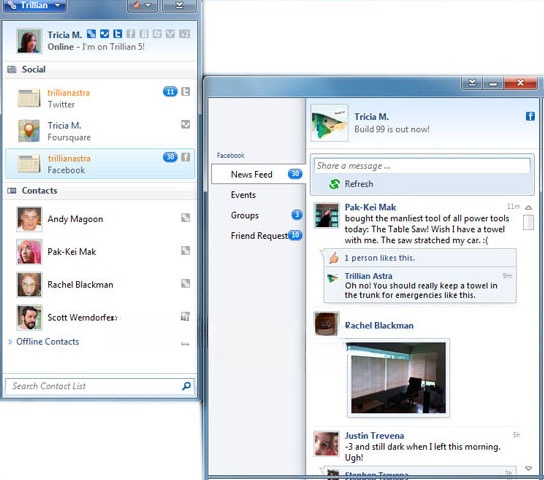Open Rachel Blackman's profile link in feed
This screenshot has height=480, width=544.
coord(379,326)
